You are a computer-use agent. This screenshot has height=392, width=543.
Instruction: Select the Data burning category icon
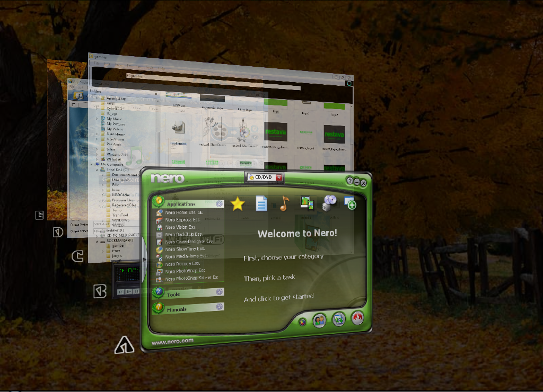click(261, 202)
